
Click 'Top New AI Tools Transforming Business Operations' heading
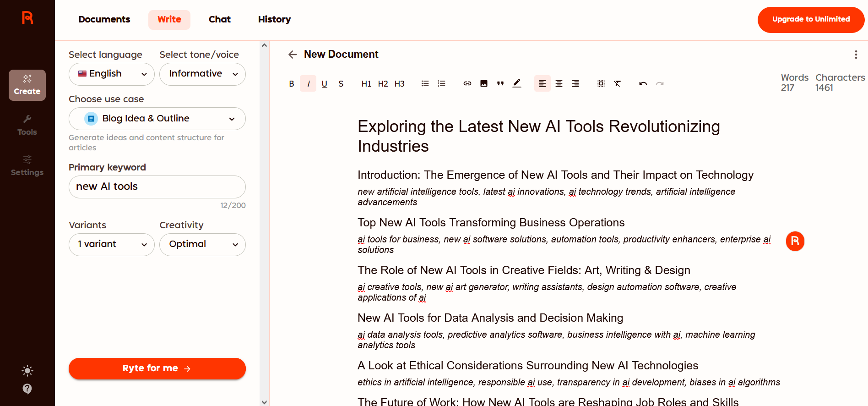pyautogui.click(x=491, y=223)
